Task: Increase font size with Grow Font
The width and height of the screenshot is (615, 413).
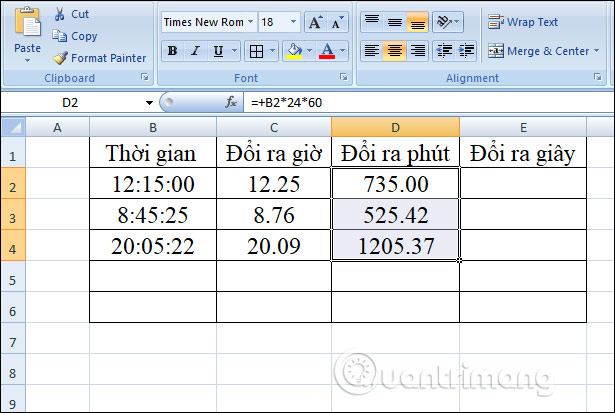Action: (315, 22)
